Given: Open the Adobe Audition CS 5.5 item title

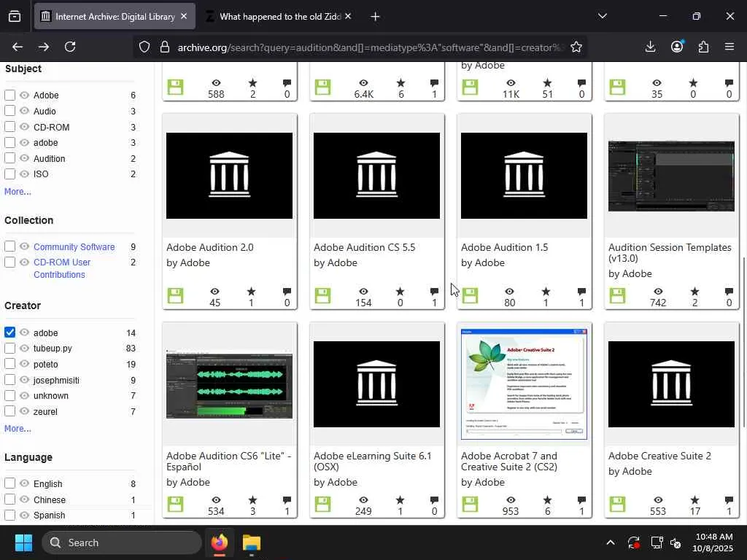Looking at the screenshot, I should (x=365, y=247).
